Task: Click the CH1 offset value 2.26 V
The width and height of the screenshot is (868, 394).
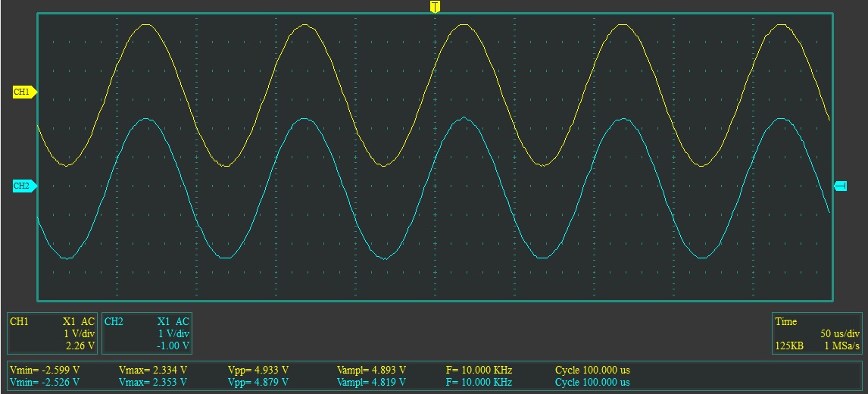Action: pyautogui.click(x=81, y=346)
